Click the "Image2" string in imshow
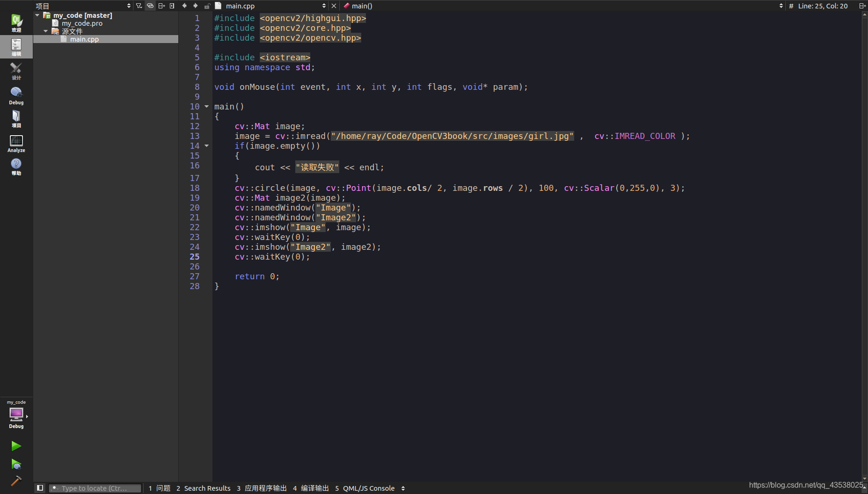This screenshot has width=868, height=494. 310,247
